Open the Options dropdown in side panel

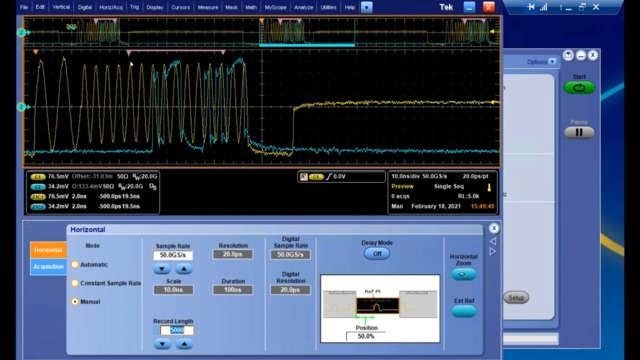click(552, 62)
